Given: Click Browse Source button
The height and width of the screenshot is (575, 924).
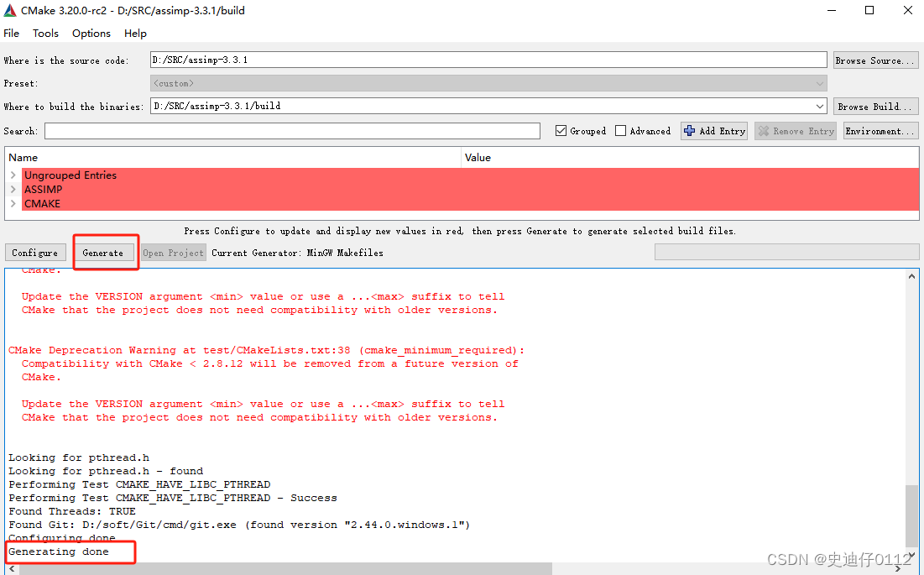Looking at the screenshot, I should coord(875,60).
